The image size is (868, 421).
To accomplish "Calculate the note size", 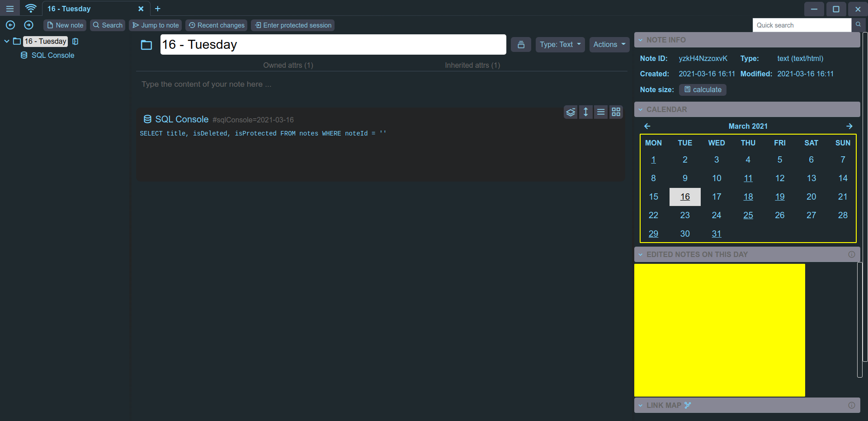I will tap(703, 90).
